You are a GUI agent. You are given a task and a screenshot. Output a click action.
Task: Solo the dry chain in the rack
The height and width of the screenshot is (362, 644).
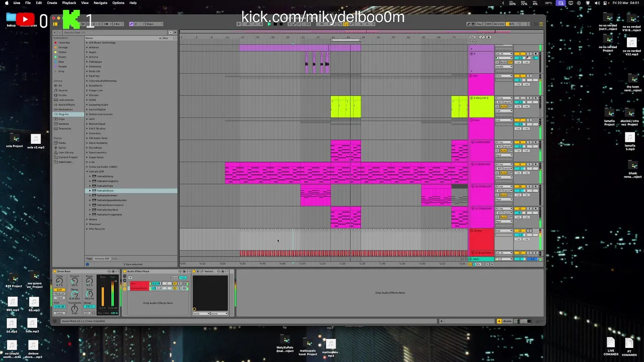point(180,284)
